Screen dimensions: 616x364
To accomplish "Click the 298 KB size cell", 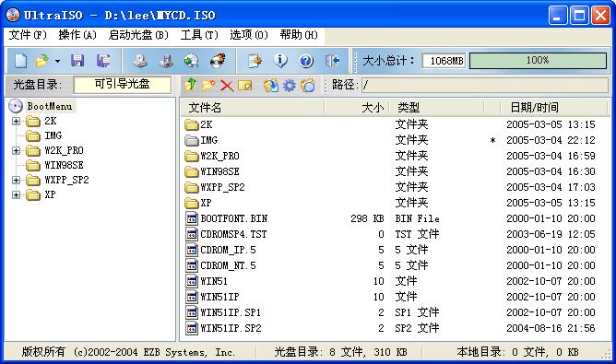I will click(x=367, y=218).
